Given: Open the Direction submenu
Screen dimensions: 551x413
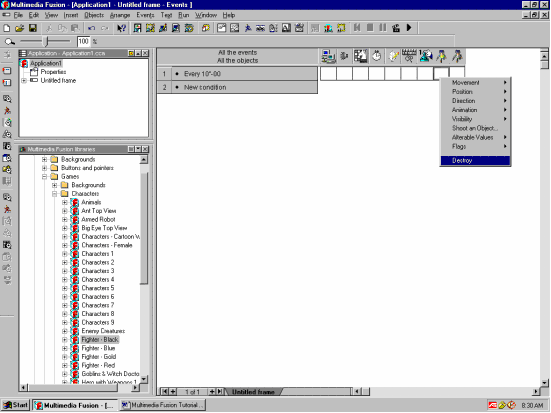Looking at the screenshot, I should pos(475,101).
